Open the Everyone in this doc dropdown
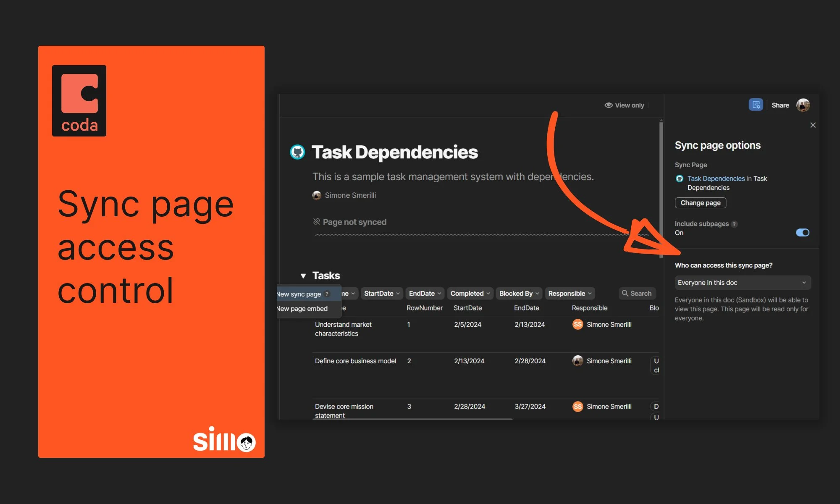The image size is (840, 504). (742, 283)
